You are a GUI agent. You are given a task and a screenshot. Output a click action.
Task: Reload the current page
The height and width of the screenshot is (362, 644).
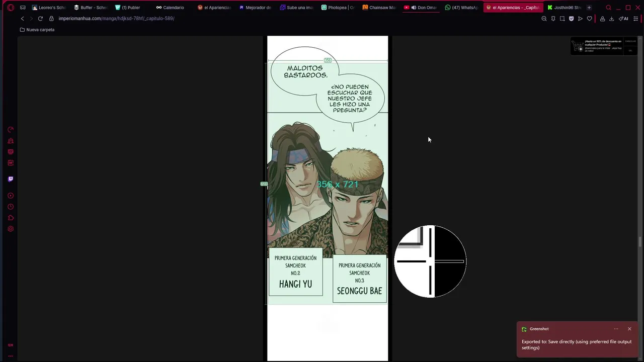click(x=40, y=19)
